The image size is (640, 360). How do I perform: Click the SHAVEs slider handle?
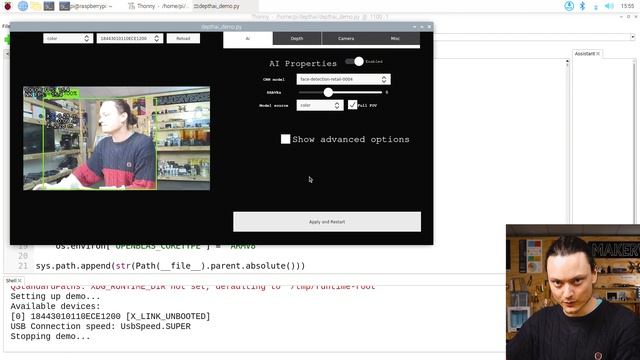[x=328, y=93]
